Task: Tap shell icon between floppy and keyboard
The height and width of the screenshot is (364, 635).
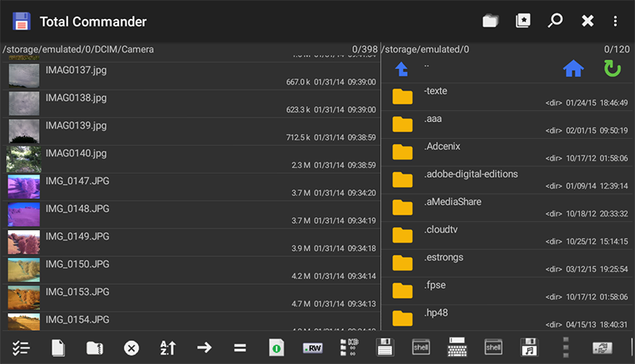Action: pyautogui.click(x=421, y=347)
